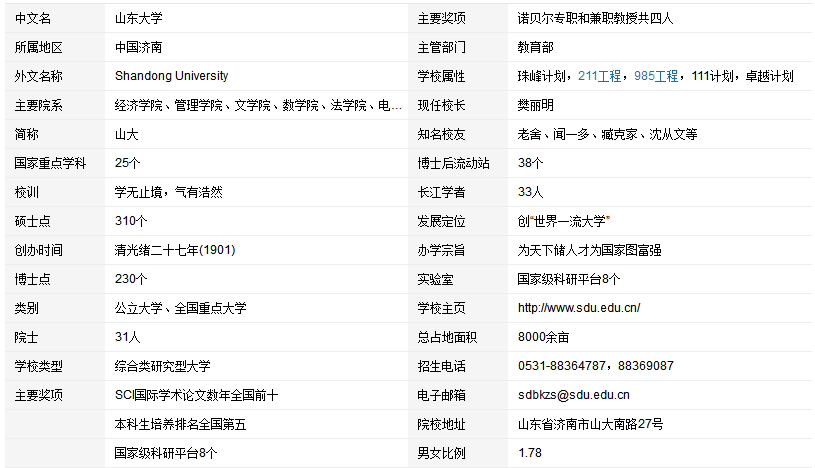Select the motto 学无止境，气有浩然
This screenshot has height=468, width=815.
pyautogui.click(x=168, y=192)
